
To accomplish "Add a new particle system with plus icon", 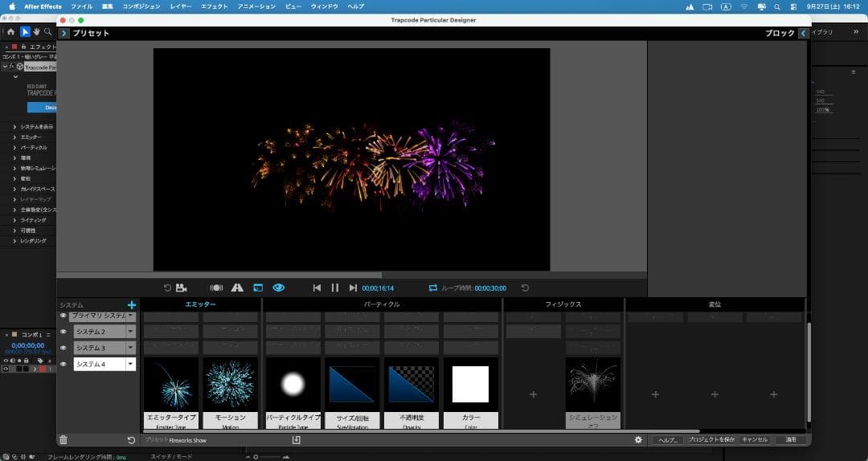I will tap(132, 305).
